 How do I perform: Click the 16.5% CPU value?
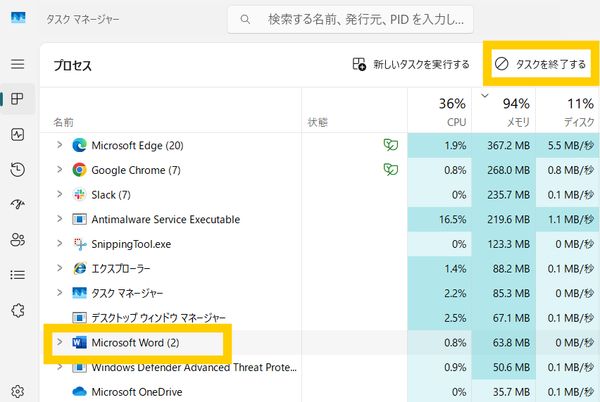coord(453,220)
